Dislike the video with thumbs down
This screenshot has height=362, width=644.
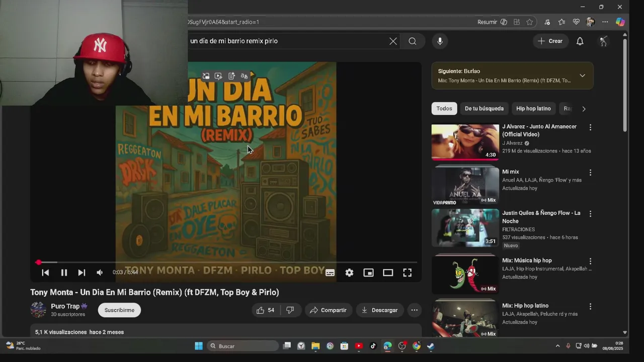(x=290, y=310)
